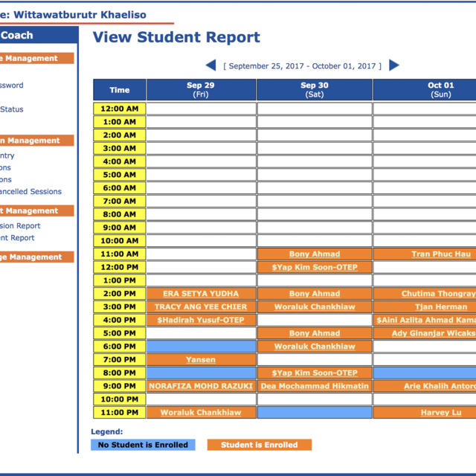Open NORAFIZA MOHD RAZUKI link
This screenshot has width=476, height=476.
(x=201, y=386)
